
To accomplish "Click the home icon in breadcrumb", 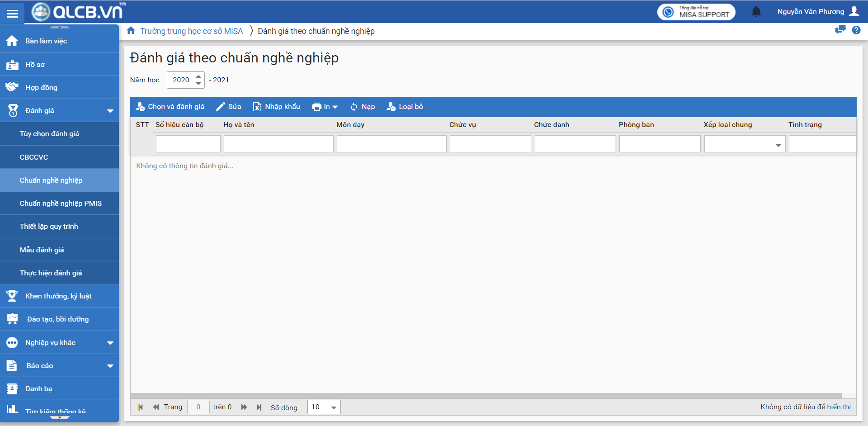I will click(x=131, y=31).
